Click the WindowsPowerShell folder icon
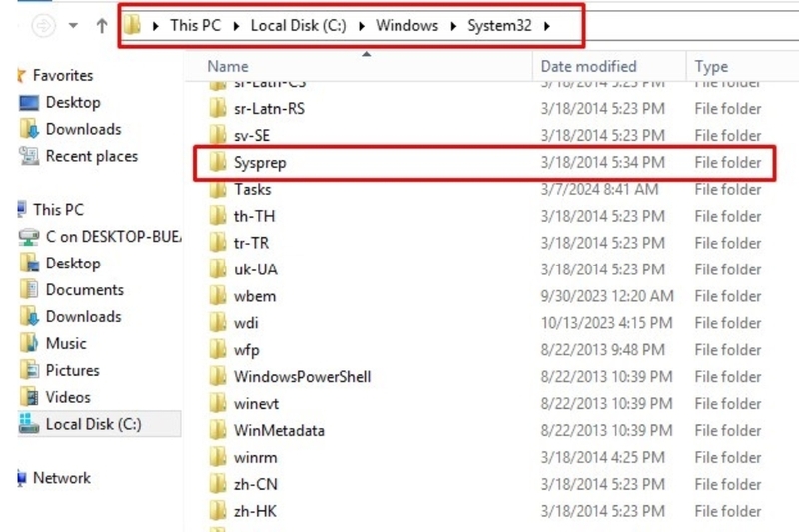799x532 pixels. [218, 376]
